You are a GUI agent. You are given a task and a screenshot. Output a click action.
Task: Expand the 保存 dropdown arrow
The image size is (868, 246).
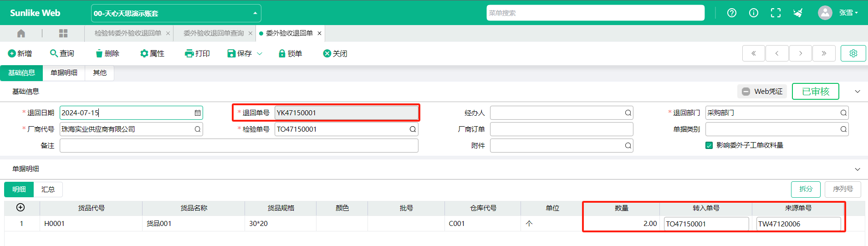(x=260, y=54)
